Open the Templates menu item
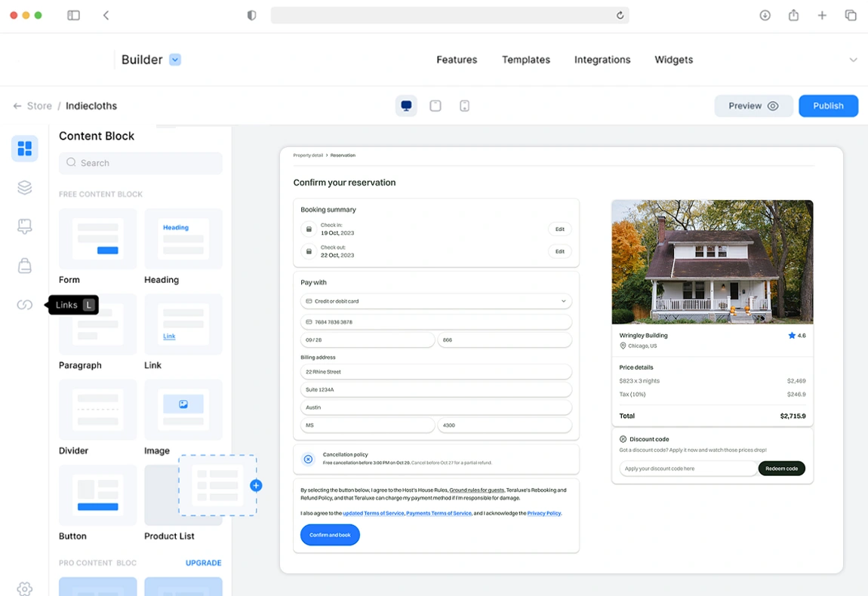The width and height of the screenshot is (868, 596). pos(525,60)
